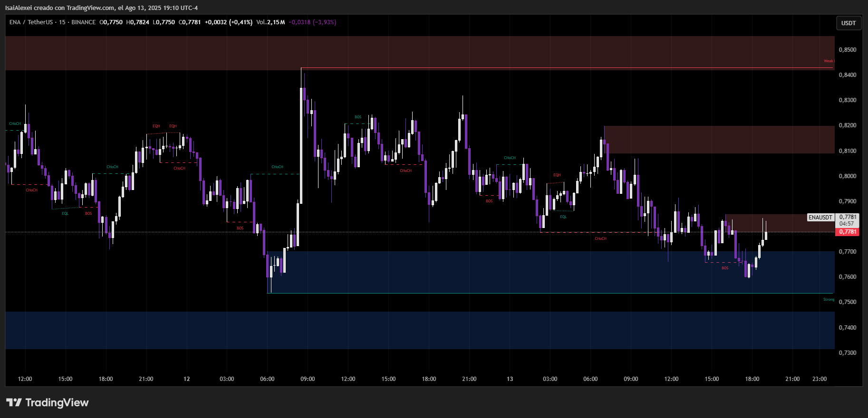Click the IsaiAlexei TradingView.com header text
The image size is (868, 418).
pos(101,8)
